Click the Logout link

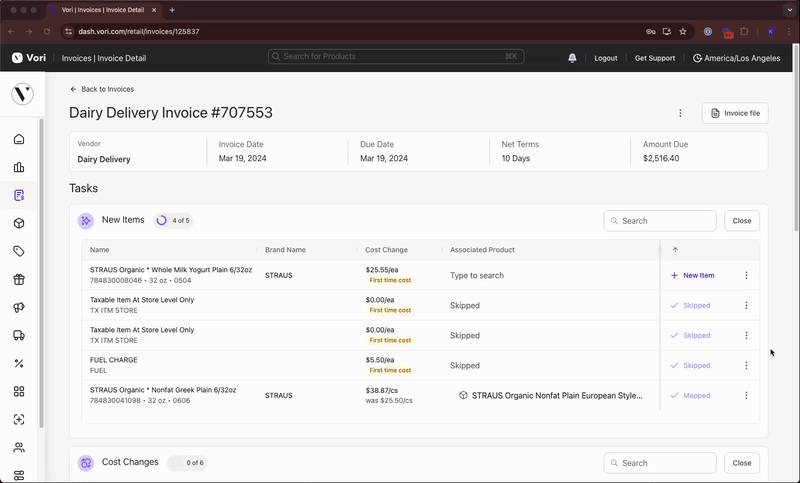(x=606, y=58)
